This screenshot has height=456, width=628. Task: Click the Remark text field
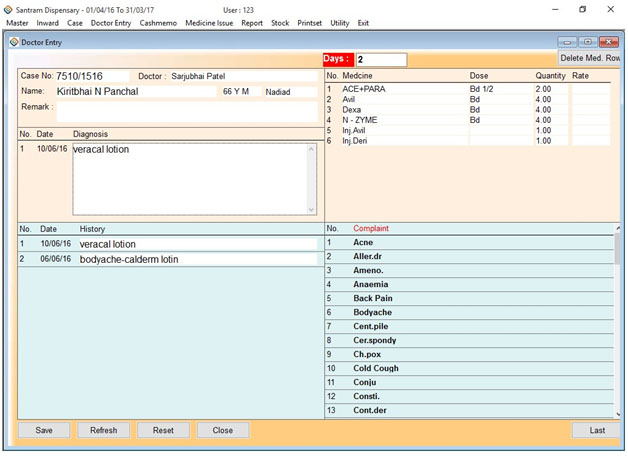(185, 110)
